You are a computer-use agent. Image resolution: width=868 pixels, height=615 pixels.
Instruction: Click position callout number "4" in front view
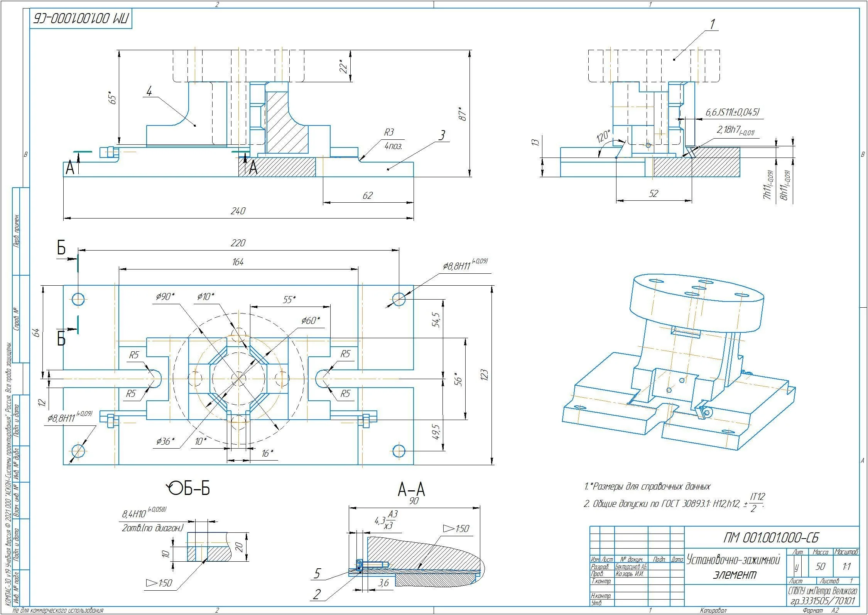pos(149,91)
